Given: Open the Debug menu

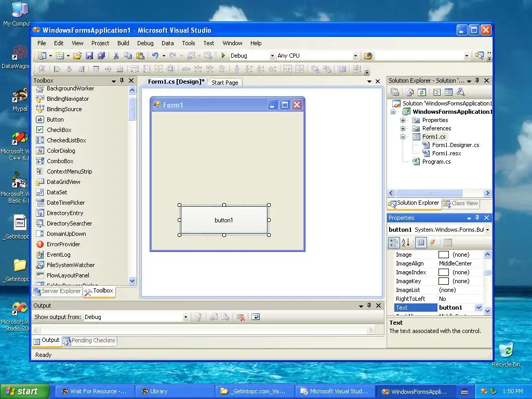Looking at the screenshot, I should point(145,43).
